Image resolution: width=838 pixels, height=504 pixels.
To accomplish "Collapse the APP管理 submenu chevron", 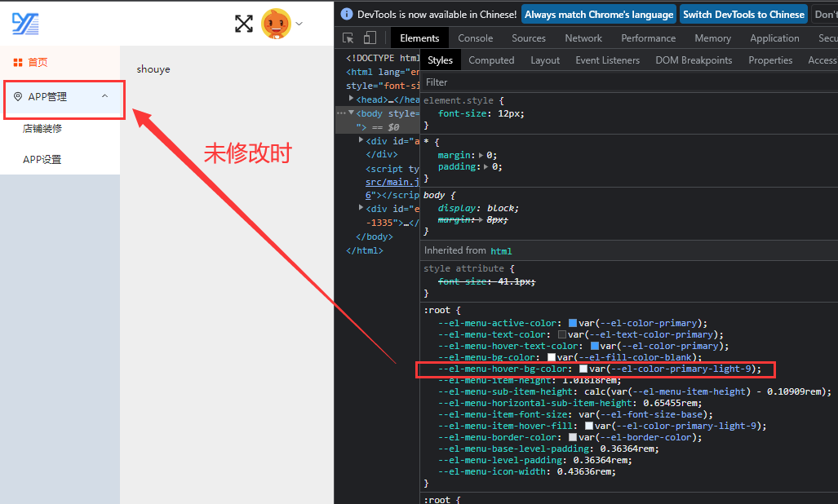I will 104,96.
